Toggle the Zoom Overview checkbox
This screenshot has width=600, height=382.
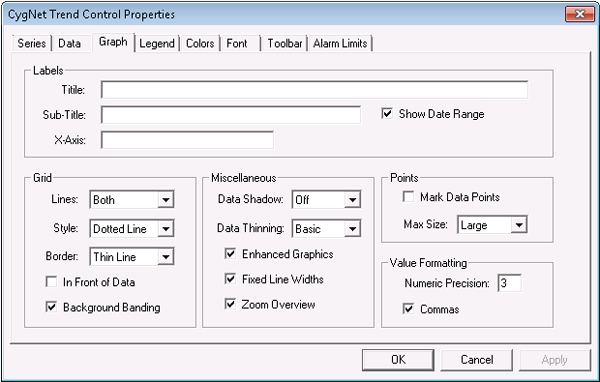click(x=230, y=304)
